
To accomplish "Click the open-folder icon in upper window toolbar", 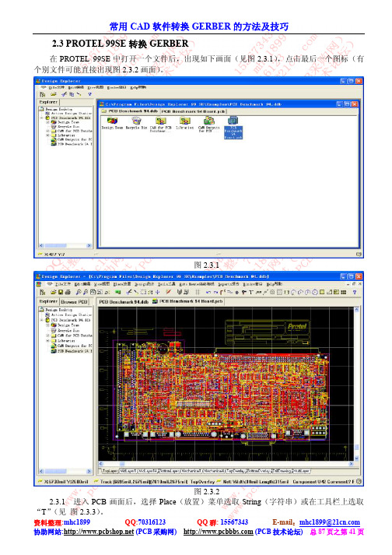I will click(53, 94).
